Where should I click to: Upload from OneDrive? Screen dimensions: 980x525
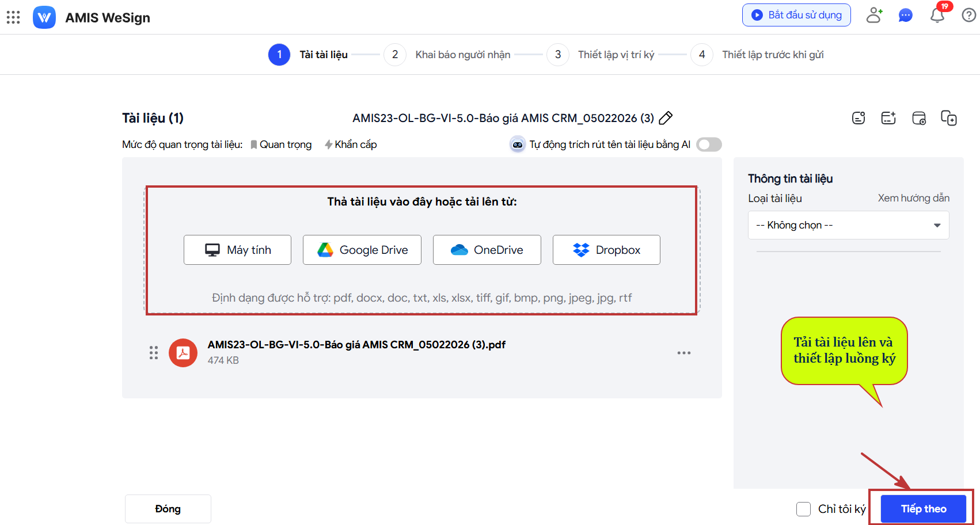487,250
